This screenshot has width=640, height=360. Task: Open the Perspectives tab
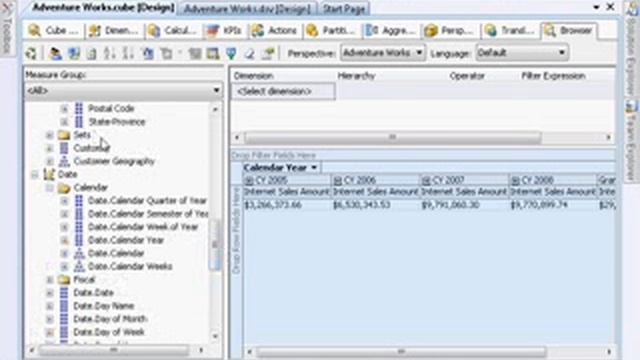450,31
